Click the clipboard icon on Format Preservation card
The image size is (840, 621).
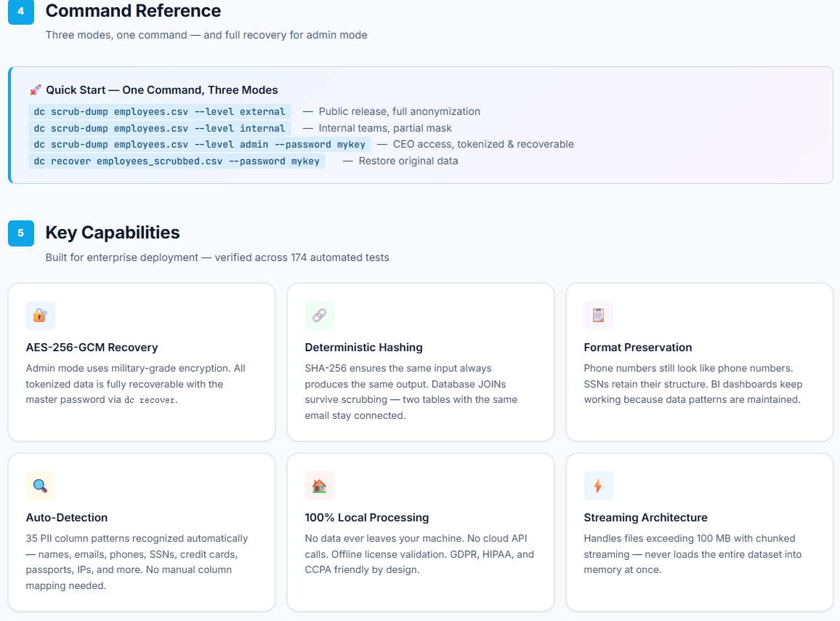599,316
